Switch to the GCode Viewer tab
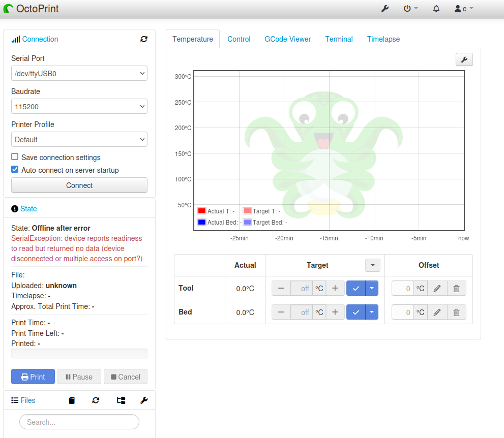 (287, 39)
